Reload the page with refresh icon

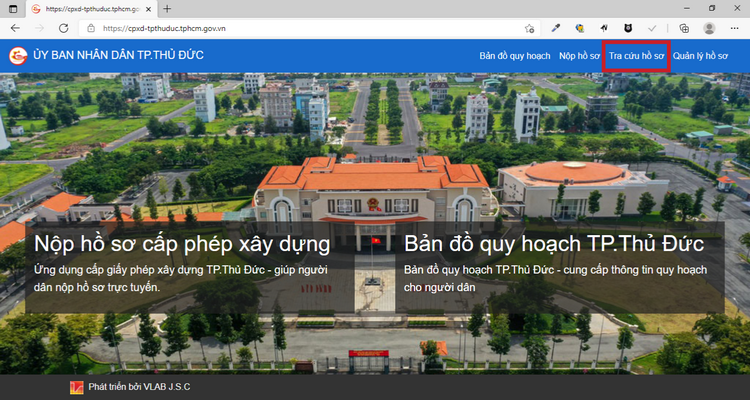[64, 28]
